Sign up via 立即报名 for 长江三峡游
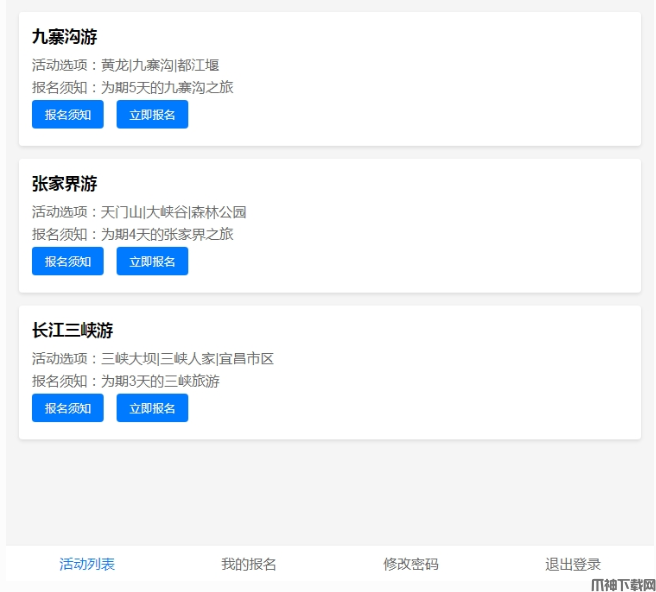 tap(152, 408)
